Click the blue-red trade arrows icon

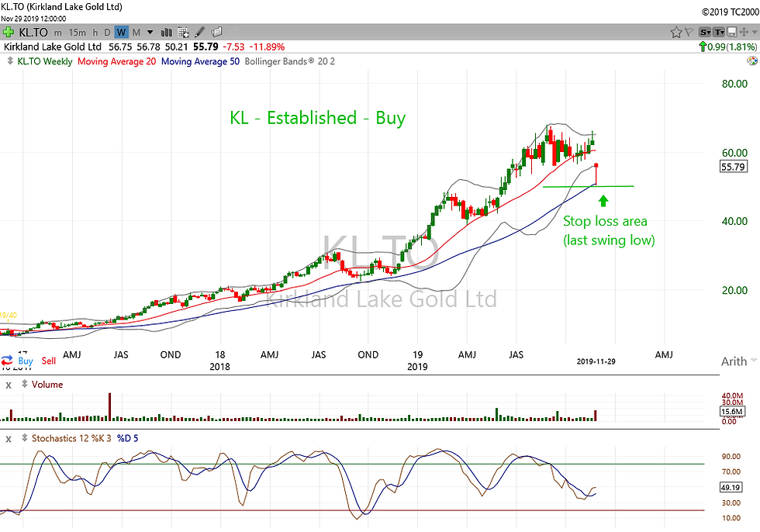7,361
